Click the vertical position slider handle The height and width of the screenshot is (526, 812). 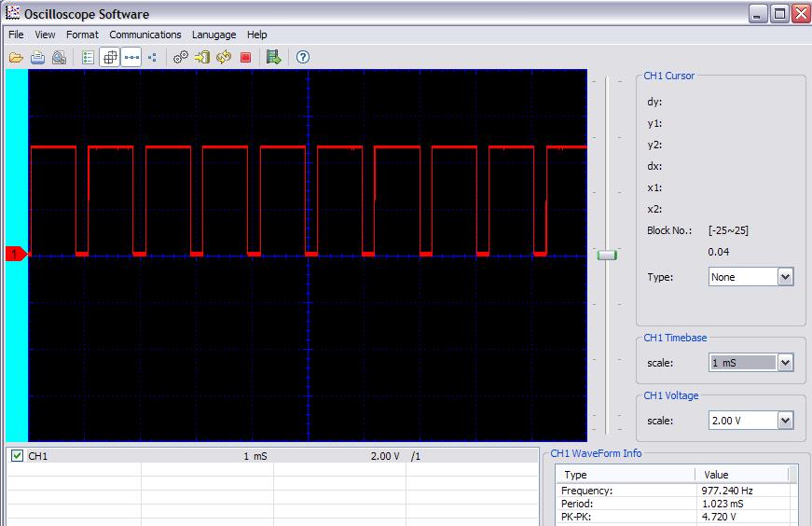pyautogui.click(x=607, y=255)
